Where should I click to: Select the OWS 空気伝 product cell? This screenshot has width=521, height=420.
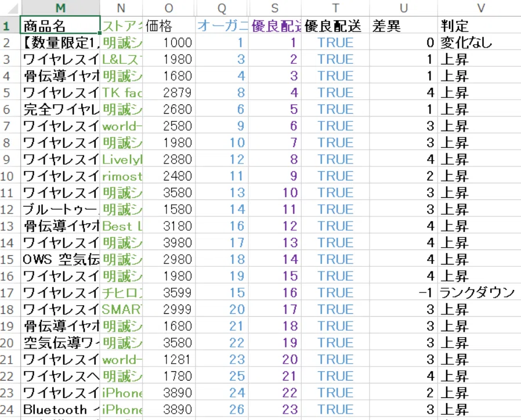coord(60,259)
